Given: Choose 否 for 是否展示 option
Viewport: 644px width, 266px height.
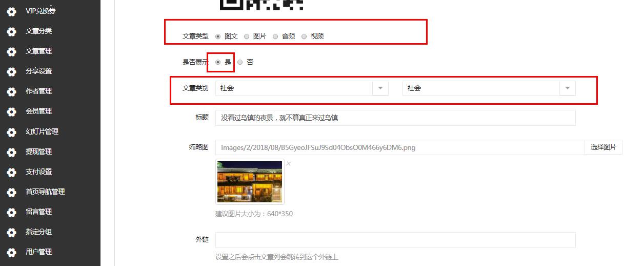Looking at the screenshot, I should [240, 62].
